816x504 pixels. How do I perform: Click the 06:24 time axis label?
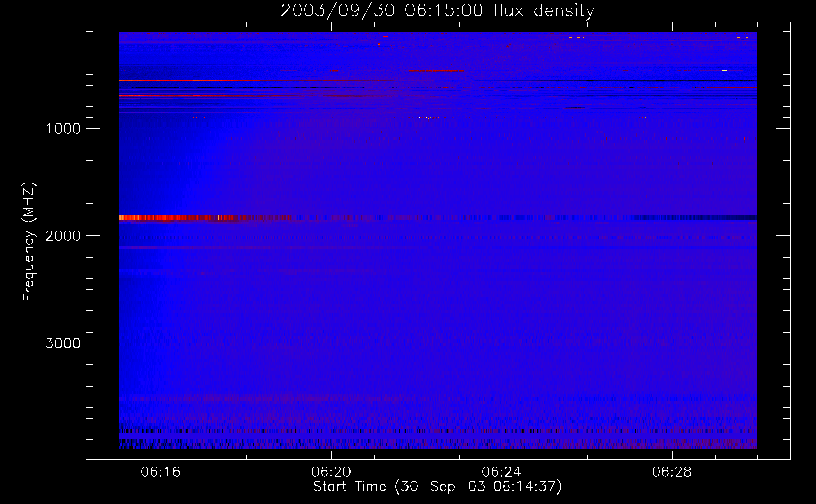[502, 472]
